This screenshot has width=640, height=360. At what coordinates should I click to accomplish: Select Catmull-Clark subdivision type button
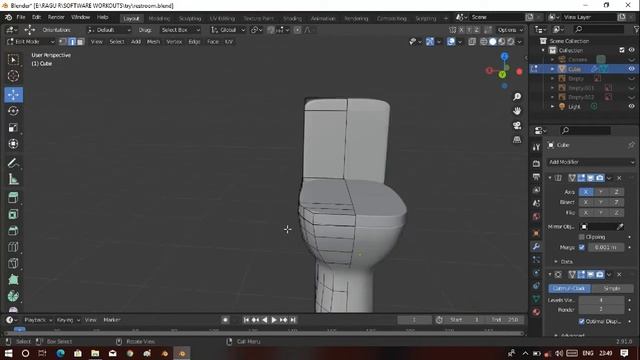tap(569, 289)
